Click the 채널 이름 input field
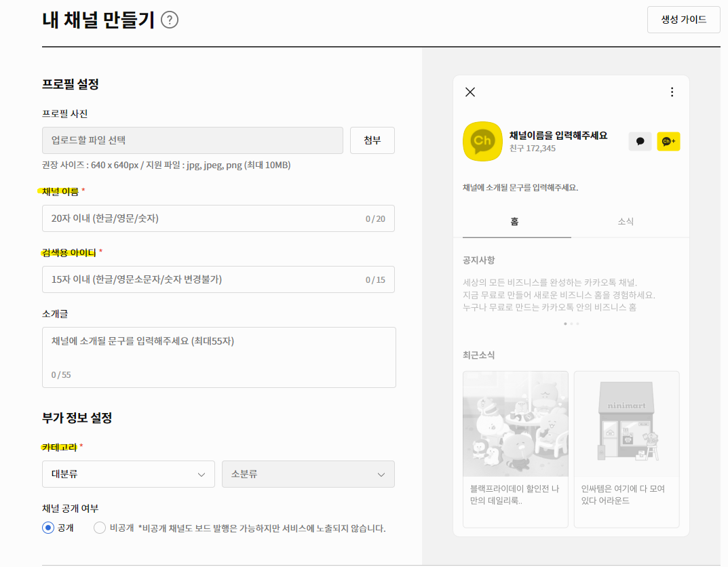This screenshot has height=567, width=728. click(218, 218)
